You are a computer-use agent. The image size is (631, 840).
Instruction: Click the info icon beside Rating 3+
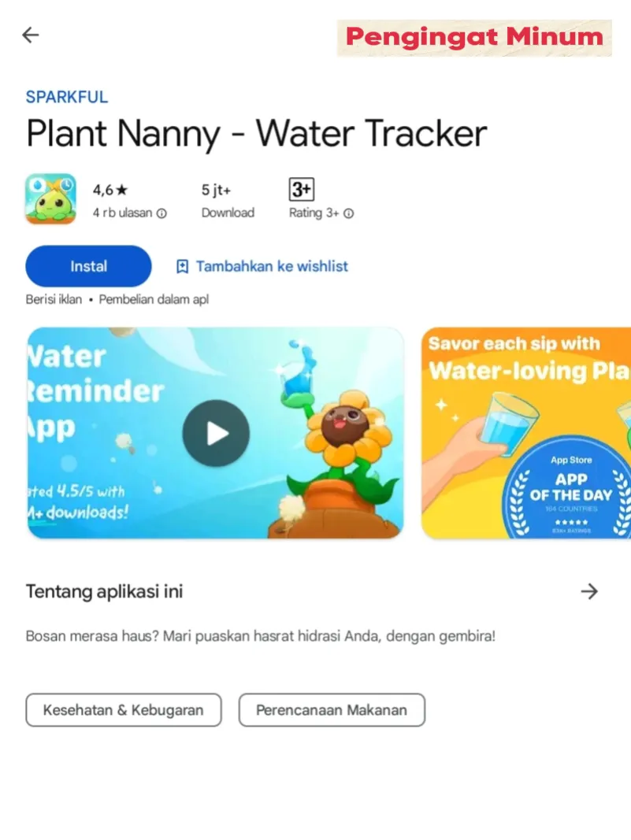tap(348, 213)
